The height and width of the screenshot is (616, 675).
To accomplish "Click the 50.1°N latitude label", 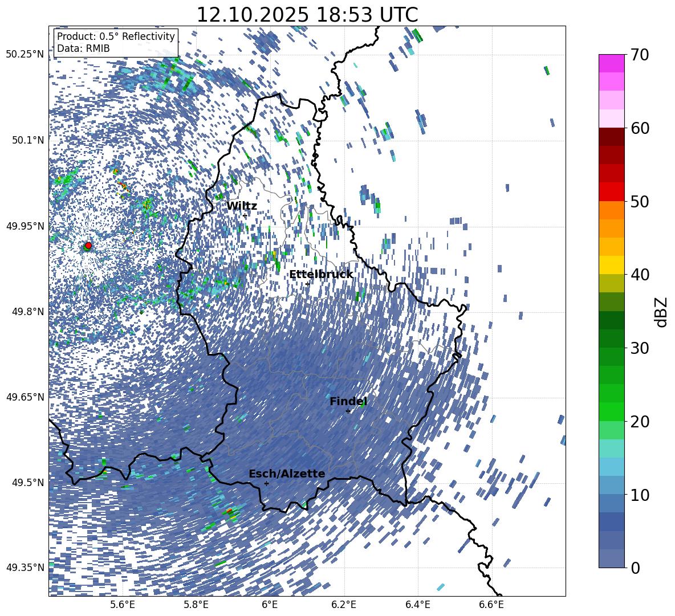I will point(27,140).
